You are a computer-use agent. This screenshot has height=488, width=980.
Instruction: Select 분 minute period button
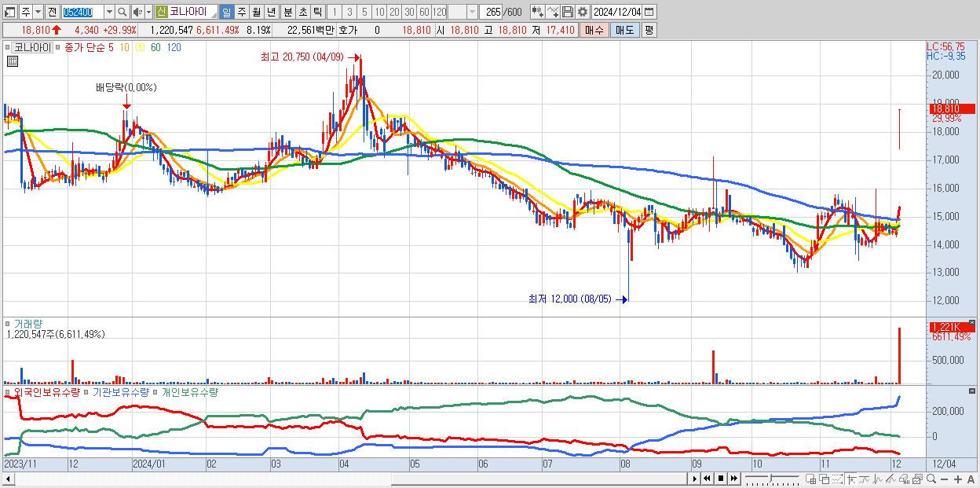tap(288, 12)
